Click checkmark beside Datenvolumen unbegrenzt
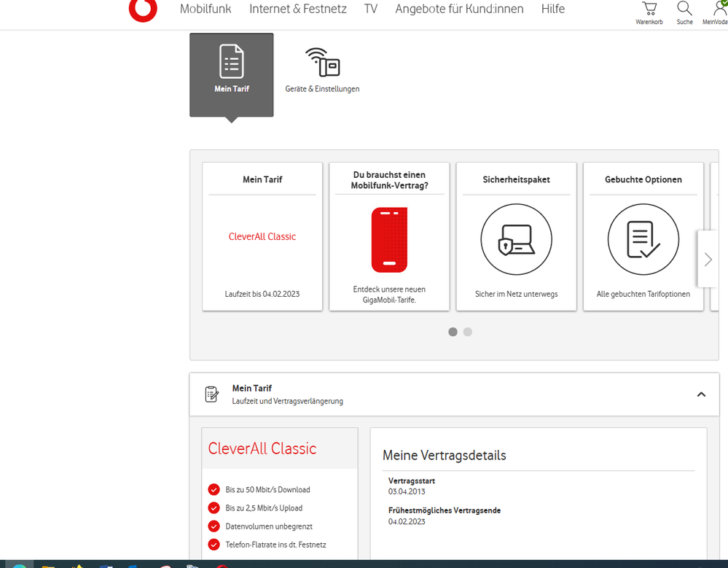Image resolution: width=728 pixels, height=568 pixels. coord(214,526)
